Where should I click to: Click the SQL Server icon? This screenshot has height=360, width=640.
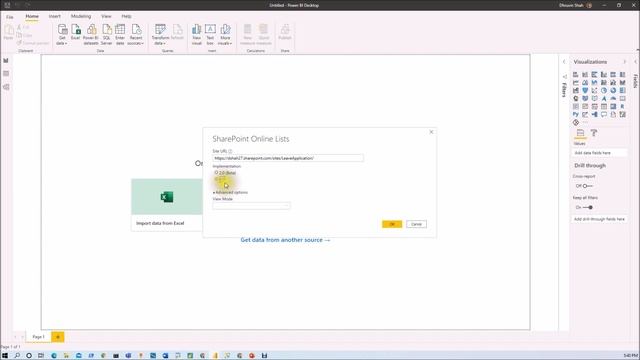coord(107,34)
